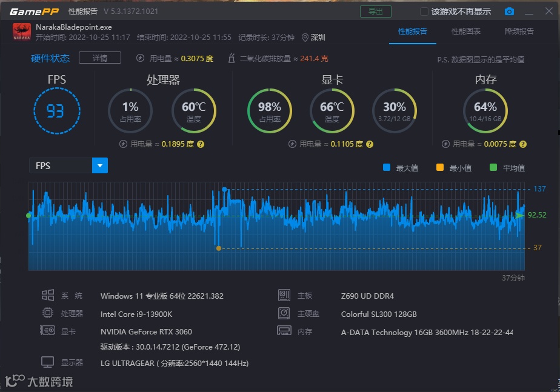Click the FPS 93 dashed circle gauge

(x=57, y=111)
